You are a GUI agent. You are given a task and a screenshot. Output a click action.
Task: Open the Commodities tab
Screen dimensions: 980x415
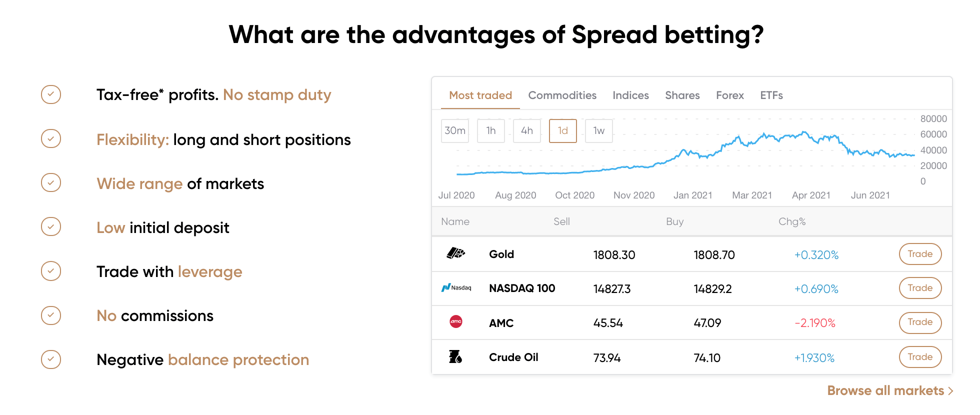click(x=562, y=95)
